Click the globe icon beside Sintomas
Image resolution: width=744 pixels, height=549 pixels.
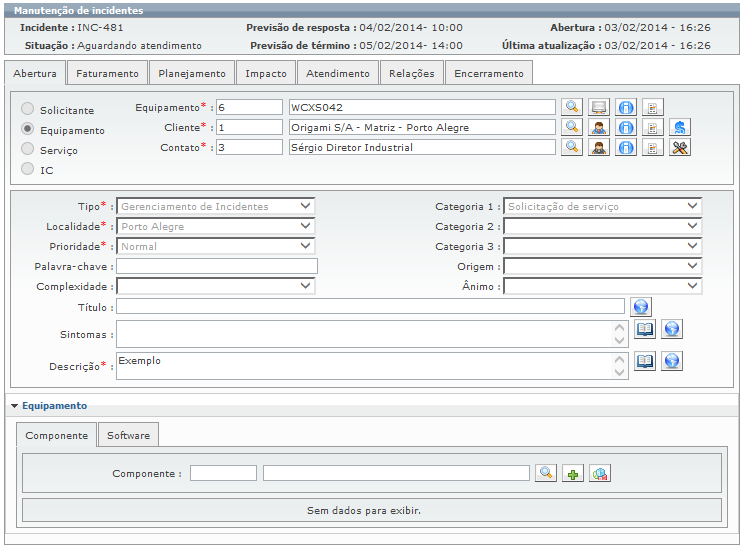click(x=672, y=329)
